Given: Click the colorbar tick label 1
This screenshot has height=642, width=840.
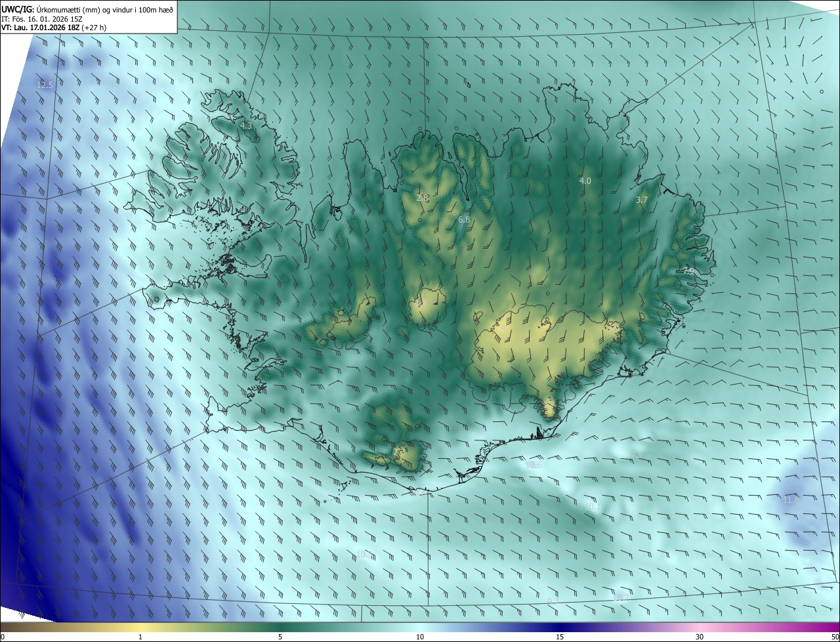Looking at the screenshot, I should [x=140, y=637].
